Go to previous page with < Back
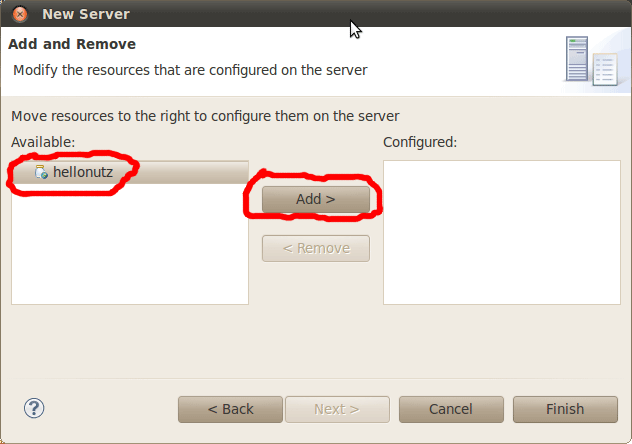632x444 pixels. point(230,409)
